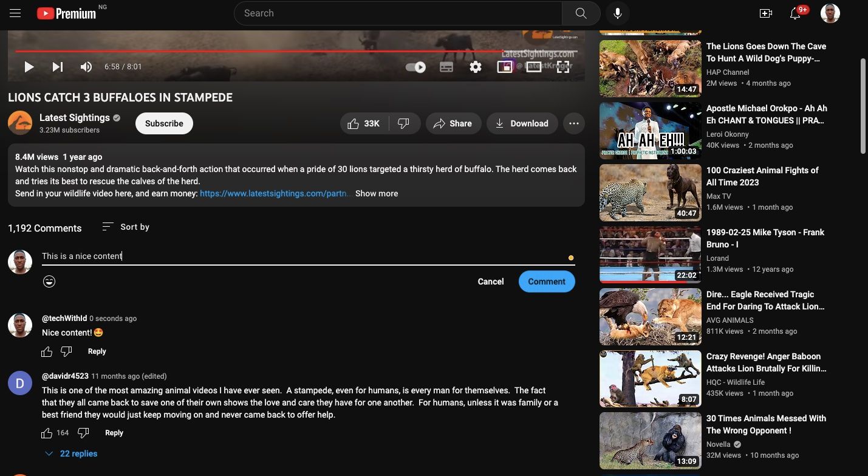Click the video Play button

click(29, 67)
